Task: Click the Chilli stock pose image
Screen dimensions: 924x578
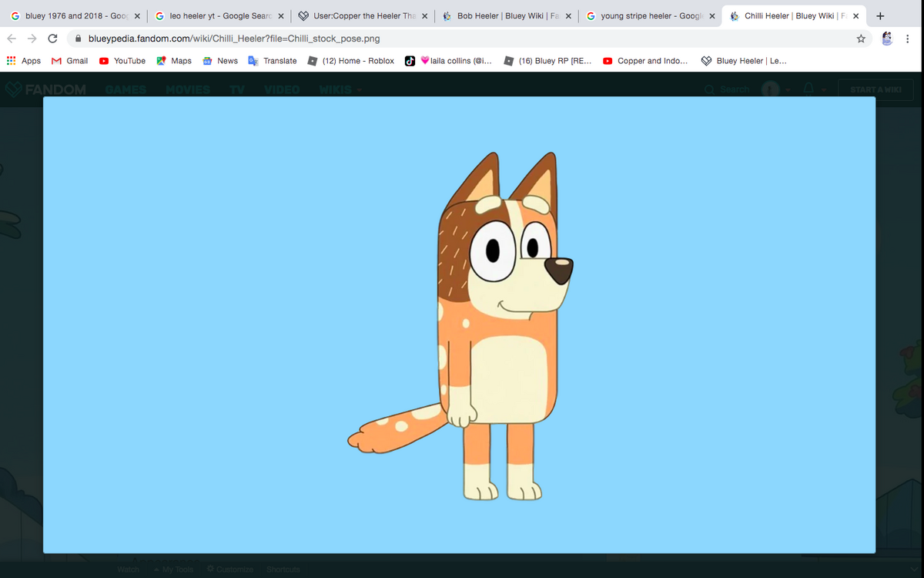Action: click(x=459, y=324)
